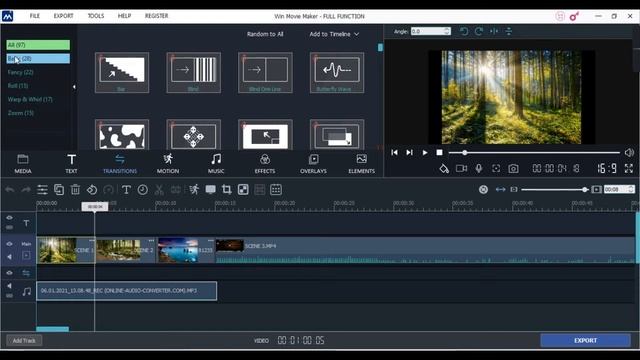Open the clock duration icon

point(142,190)
